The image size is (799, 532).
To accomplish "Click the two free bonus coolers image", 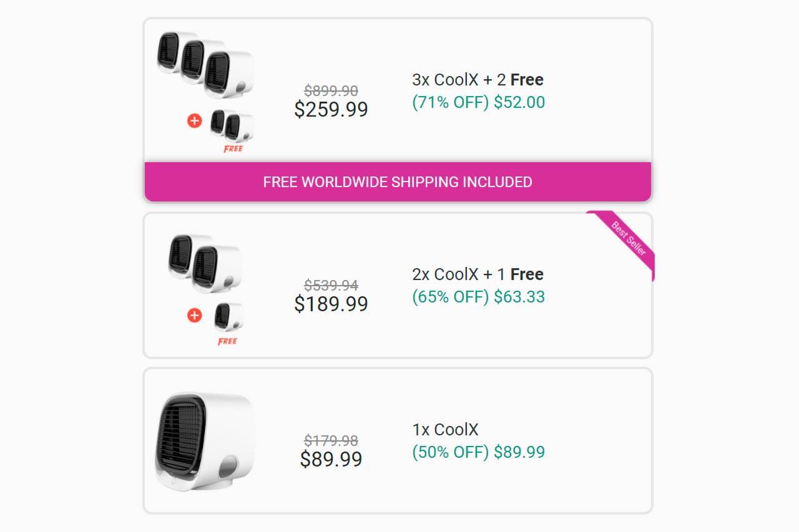I will click(232, 125).
